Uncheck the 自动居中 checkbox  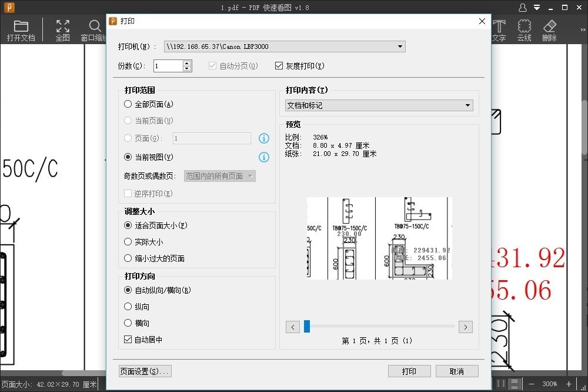tap(128, 340)
